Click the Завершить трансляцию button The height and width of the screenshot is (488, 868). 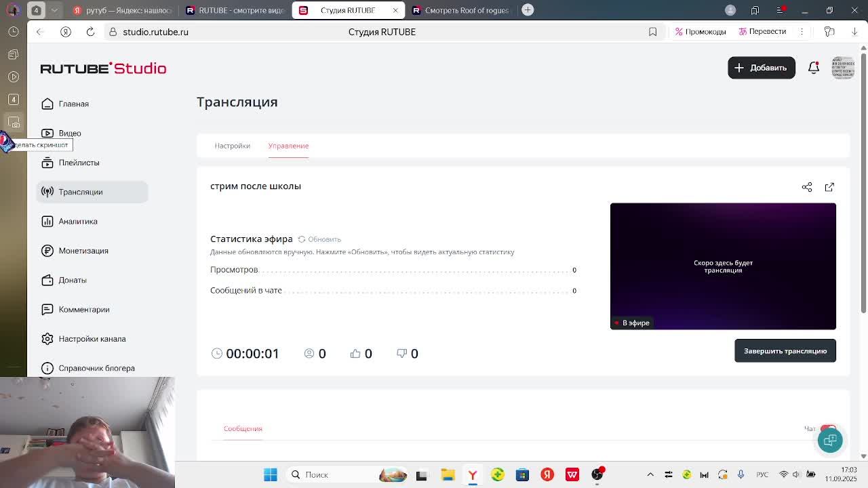click(x=785, y=351)
